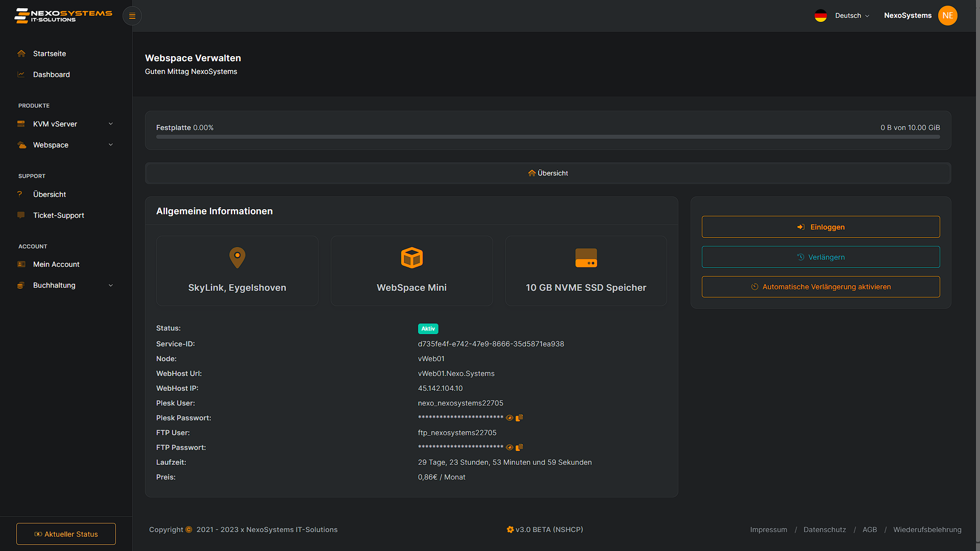Activate Automatische Verlängerung aktivieren
The width and height of the screenshot is (980, 551).
[821, 287]
